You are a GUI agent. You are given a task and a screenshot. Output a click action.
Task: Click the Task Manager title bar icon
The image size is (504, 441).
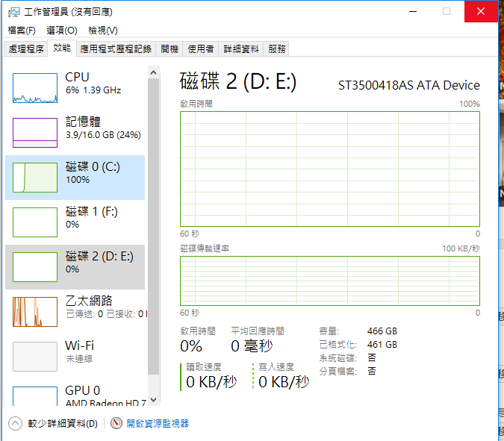point(14,12)
